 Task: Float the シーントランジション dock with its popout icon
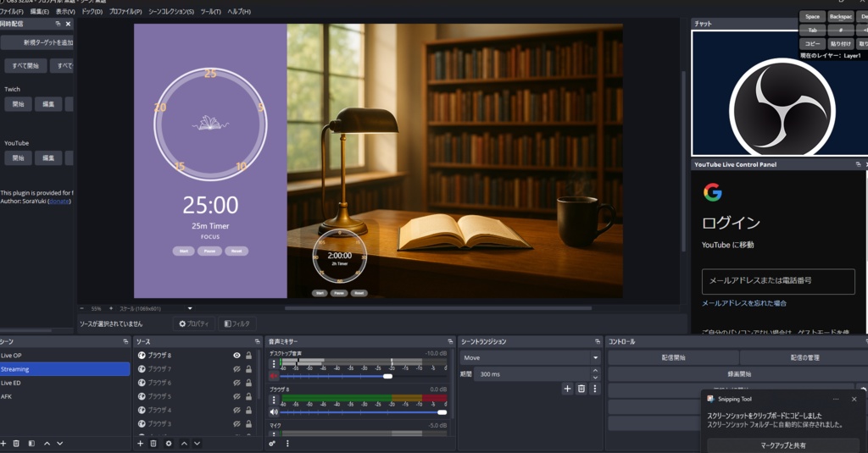point(598,342)
